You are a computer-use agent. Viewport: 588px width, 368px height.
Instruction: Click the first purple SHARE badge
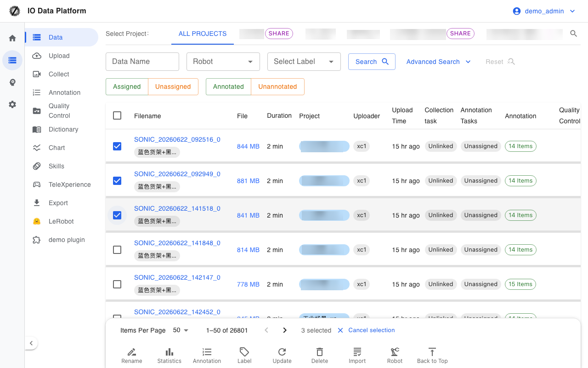point(279,34)
